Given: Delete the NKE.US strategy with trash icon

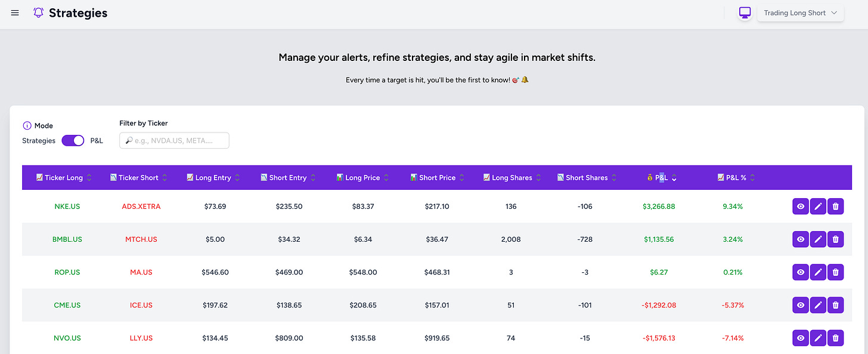Looking at the screenshot, I should 836,207.
